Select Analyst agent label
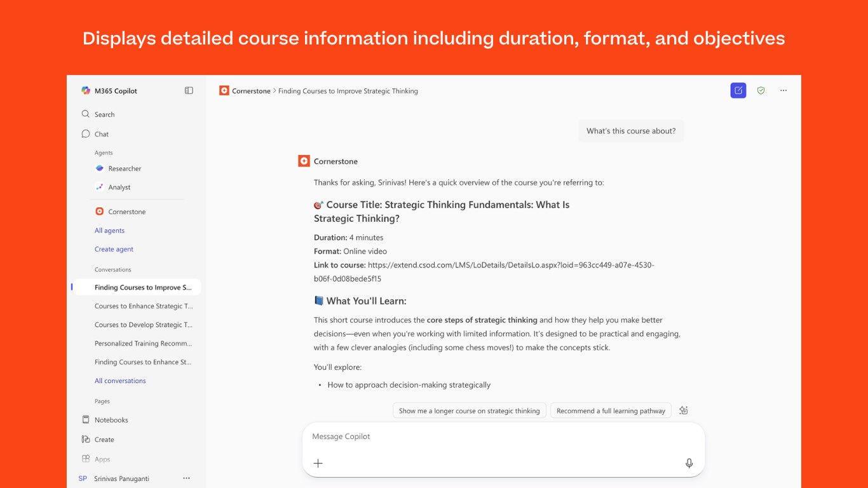This screenshot has width=868, height=488. point(119,187)
